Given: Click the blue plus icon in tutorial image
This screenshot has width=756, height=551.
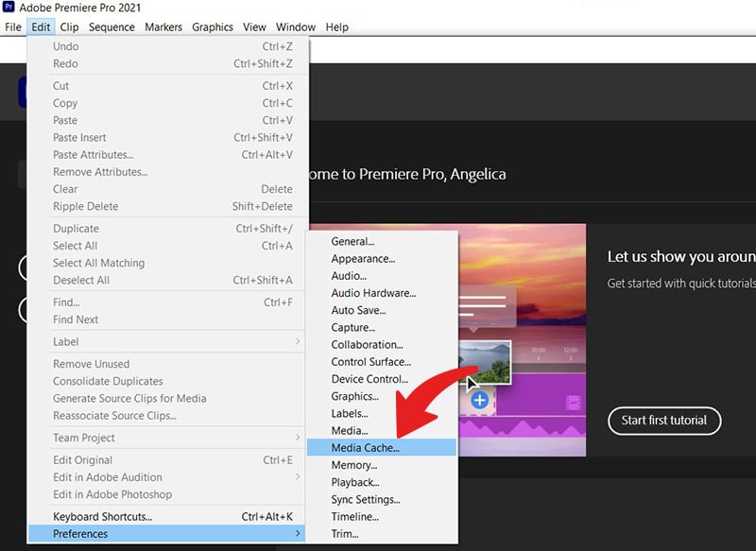Looking at the screenshot, I should pos(479,400).
